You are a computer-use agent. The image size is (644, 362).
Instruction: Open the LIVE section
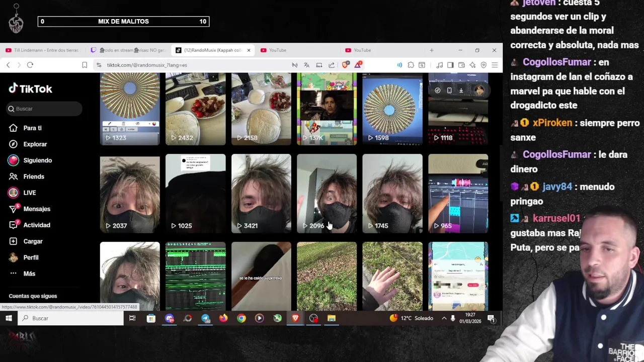(22, 193)
